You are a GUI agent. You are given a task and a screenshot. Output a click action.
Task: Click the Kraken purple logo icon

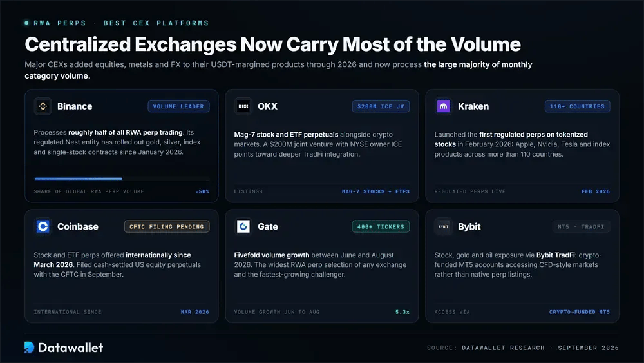[x=444, y=106]
